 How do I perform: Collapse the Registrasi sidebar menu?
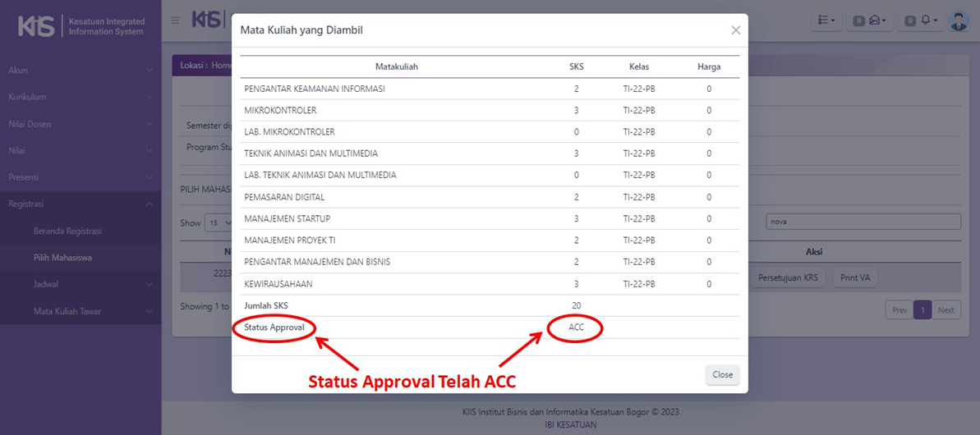(x=80, y=204)
